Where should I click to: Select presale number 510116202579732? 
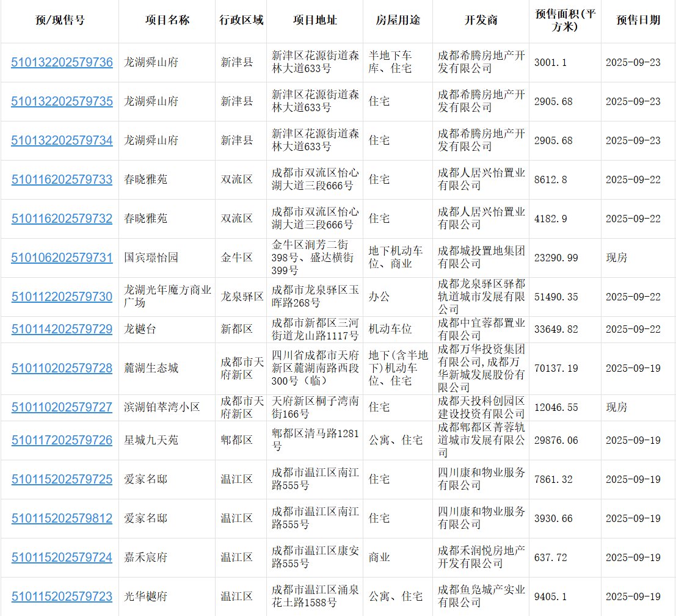tap(62, 219)
